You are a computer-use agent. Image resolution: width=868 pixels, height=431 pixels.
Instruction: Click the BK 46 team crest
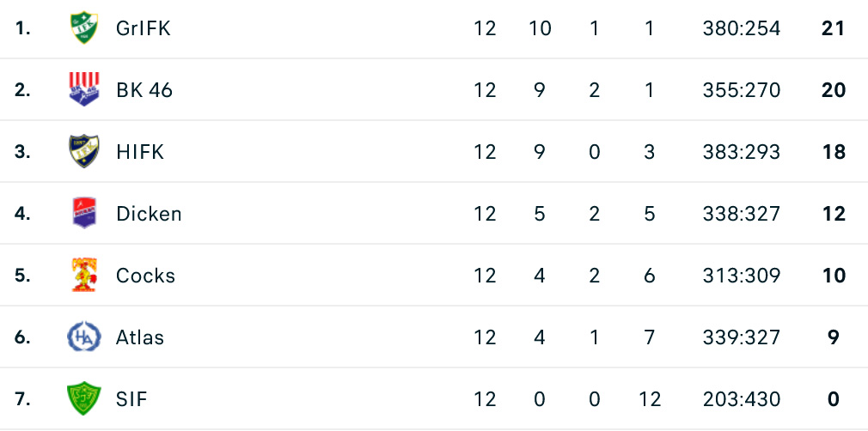(84, 90)
